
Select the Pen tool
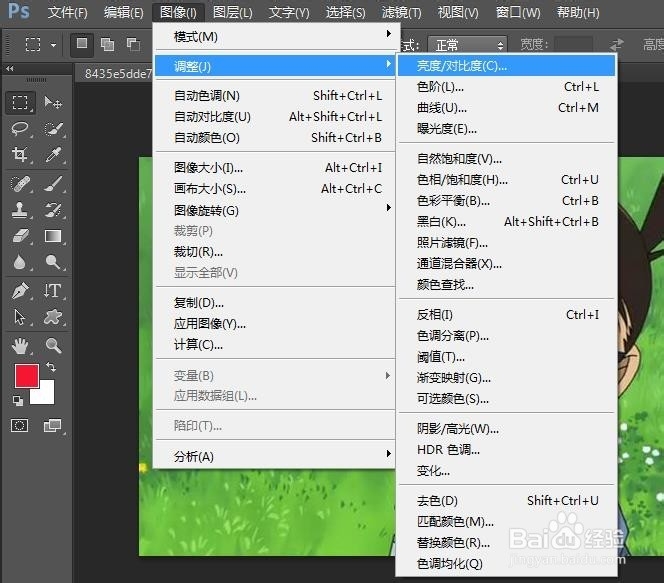[x=20, y=291]
